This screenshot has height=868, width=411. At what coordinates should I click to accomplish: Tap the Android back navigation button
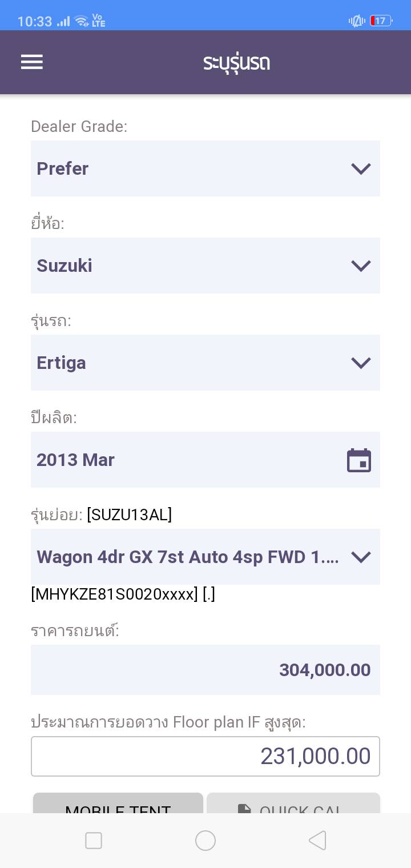pyautogui.click(x=317, y=840)
